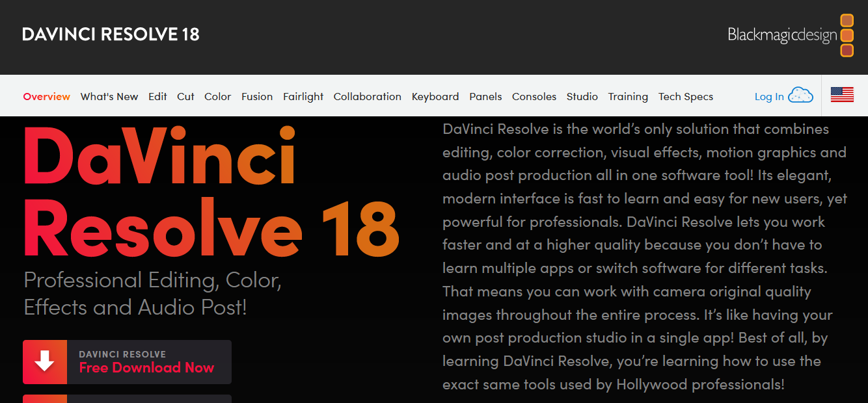Click the large DaVinci Resolve 18 heading

(211, 193)
